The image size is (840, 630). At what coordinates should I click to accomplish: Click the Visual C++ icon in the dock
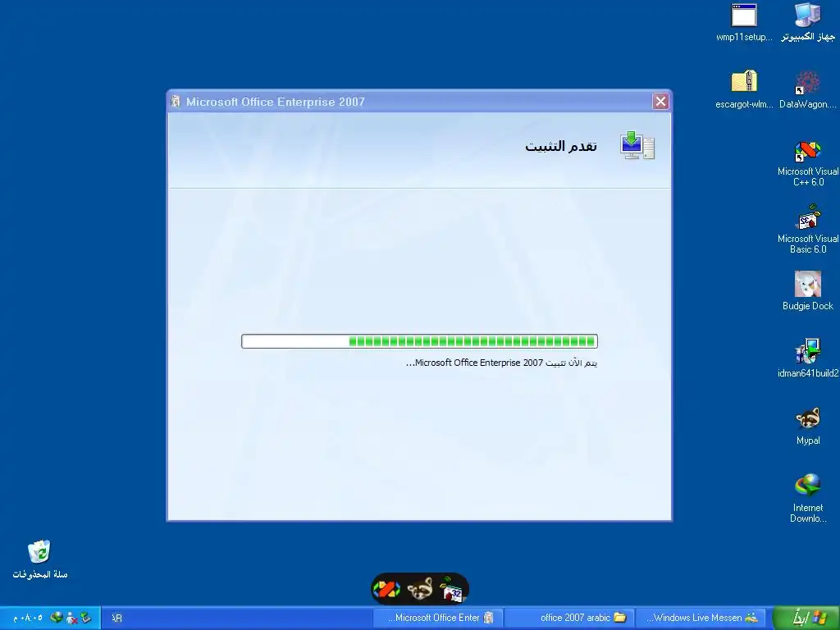[x=386, y=589]
